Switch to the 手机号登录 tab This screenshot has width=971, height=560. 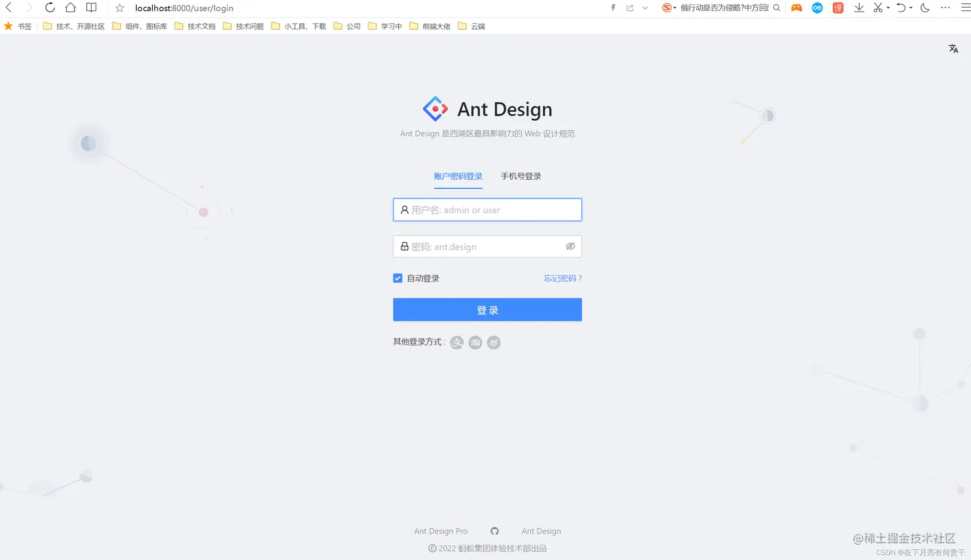tap(521, 176)
